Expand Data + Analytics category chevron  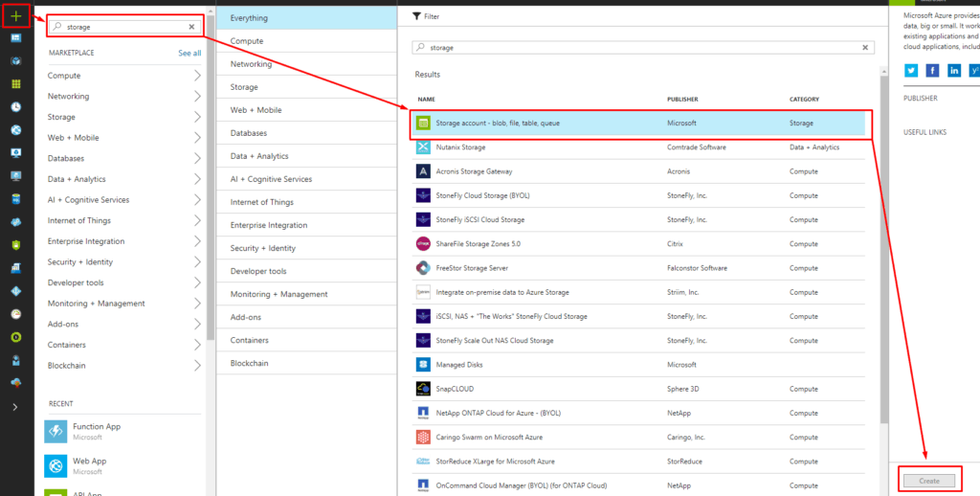pyautogui.click(x=197, y=179)
